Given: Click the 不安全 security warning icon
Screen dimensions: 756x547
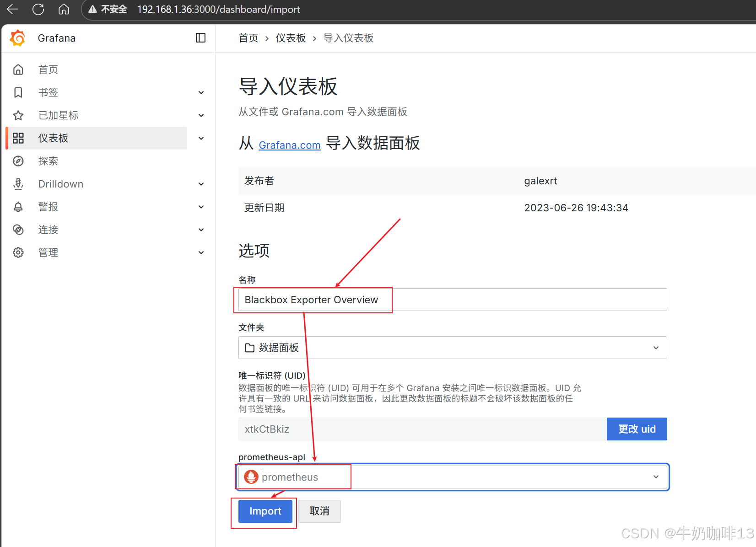Looking at the screenshot, I should [93, 9].
